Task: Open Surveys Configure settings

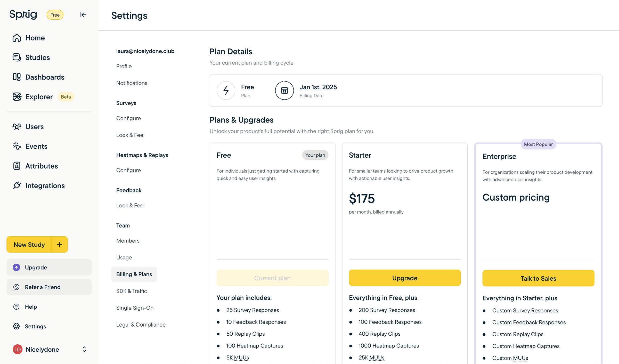Action: (128, 118)
